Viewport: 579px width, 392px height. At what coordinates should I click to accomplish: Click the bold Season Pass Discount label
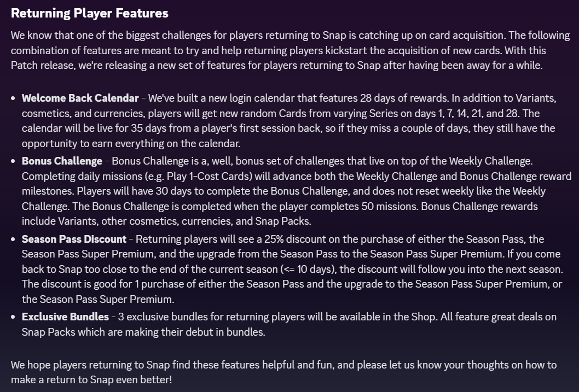click(74, 239)
